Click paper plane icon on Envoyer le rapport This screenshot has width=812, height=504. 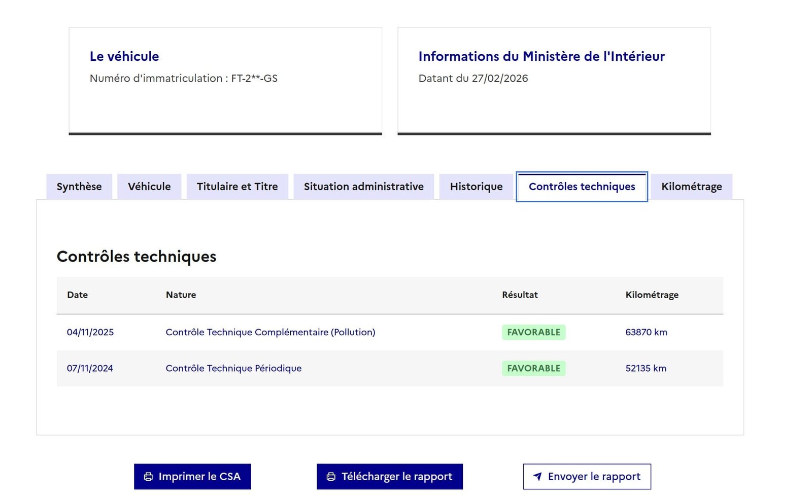point(537,477)
